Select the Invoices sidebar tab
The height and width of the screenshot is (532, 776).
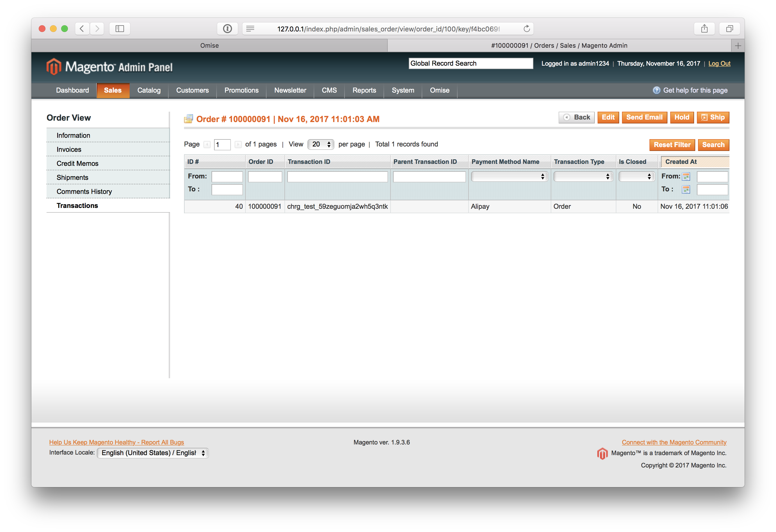tap(108, 149)
